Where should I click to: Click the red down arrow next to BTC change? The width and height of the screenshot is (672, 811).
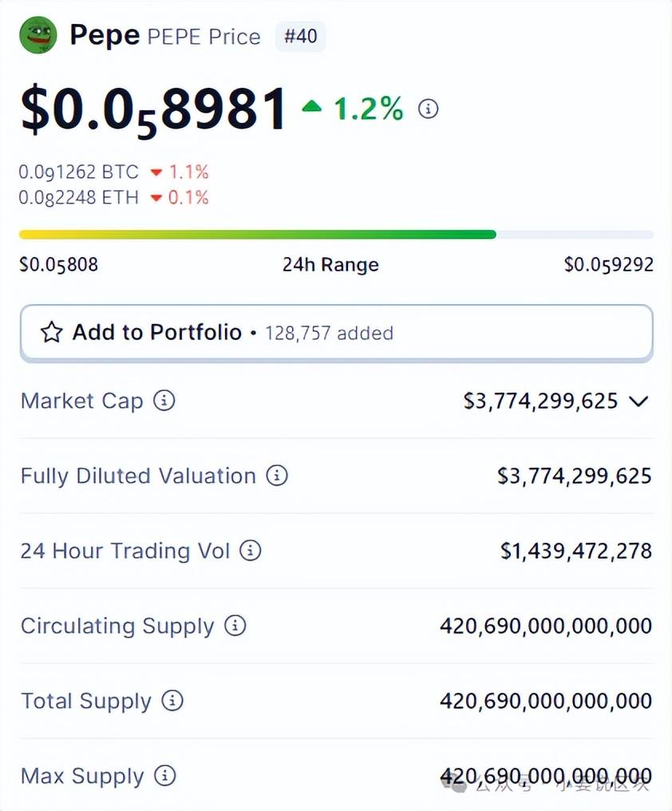(156, 172)
